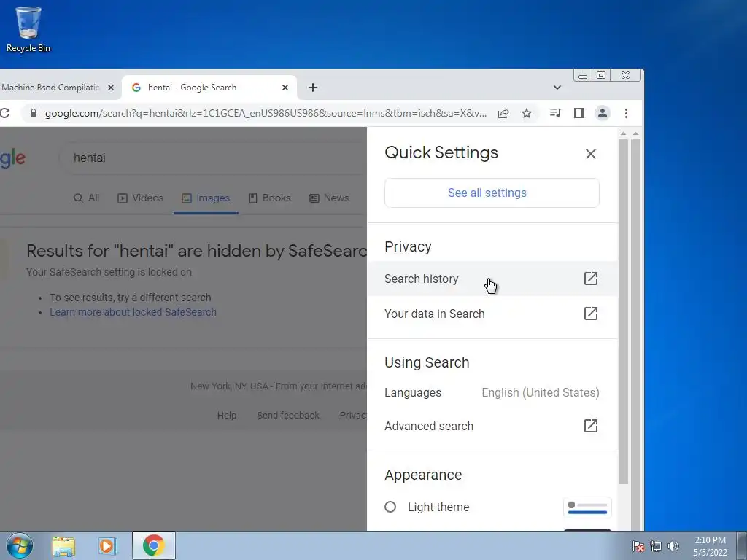Click the Chrome taskbar icon

coord(153,545)
